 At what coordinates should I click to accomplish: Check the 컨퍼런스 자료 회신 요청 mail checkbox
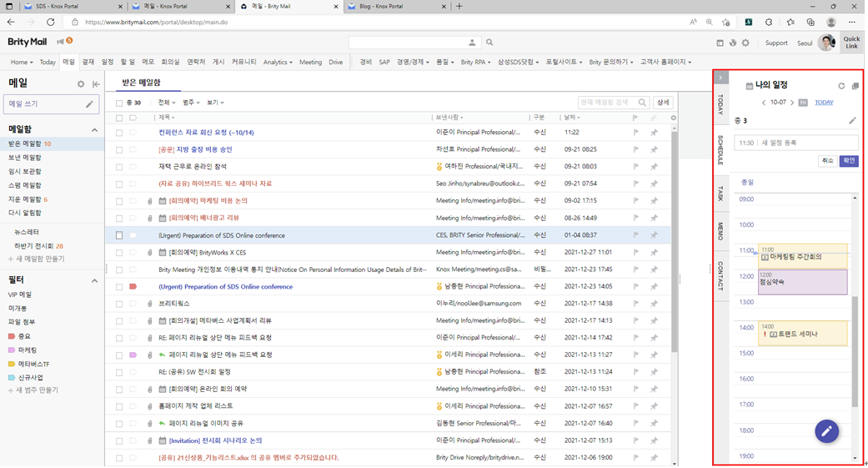tap(119, 133)
